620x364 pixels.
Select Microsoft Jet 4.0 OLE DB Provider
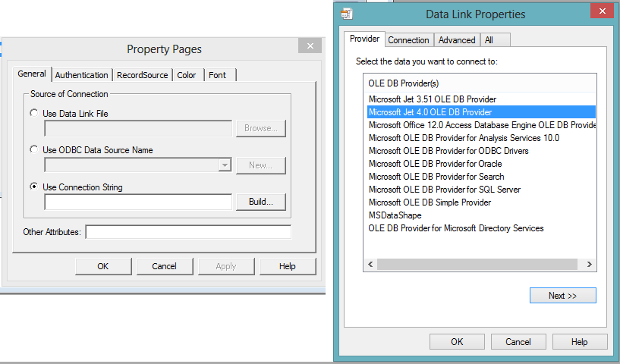[481, 111]
